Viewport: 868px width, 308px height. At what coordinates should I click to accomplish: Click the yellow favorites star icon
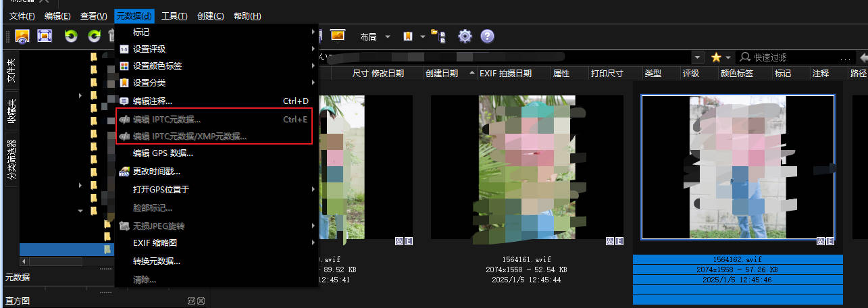click(716, 57)
